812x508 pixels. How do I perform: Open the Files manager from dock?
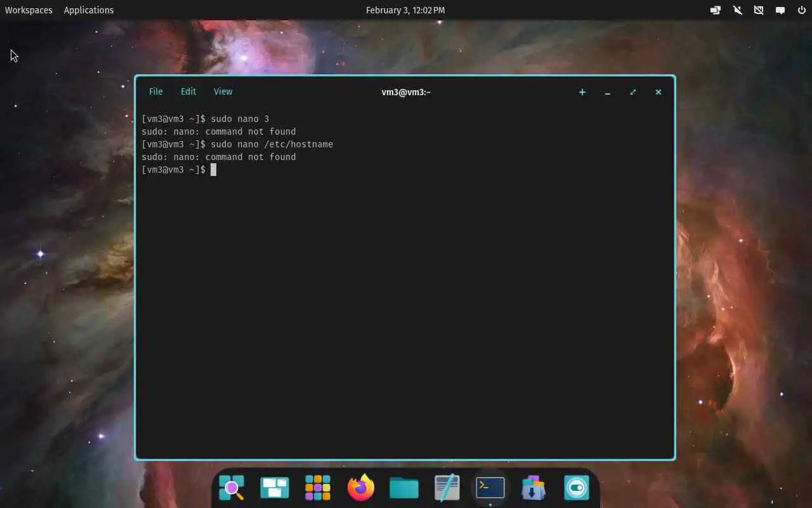pyautogui.click(x=404, y=488)
